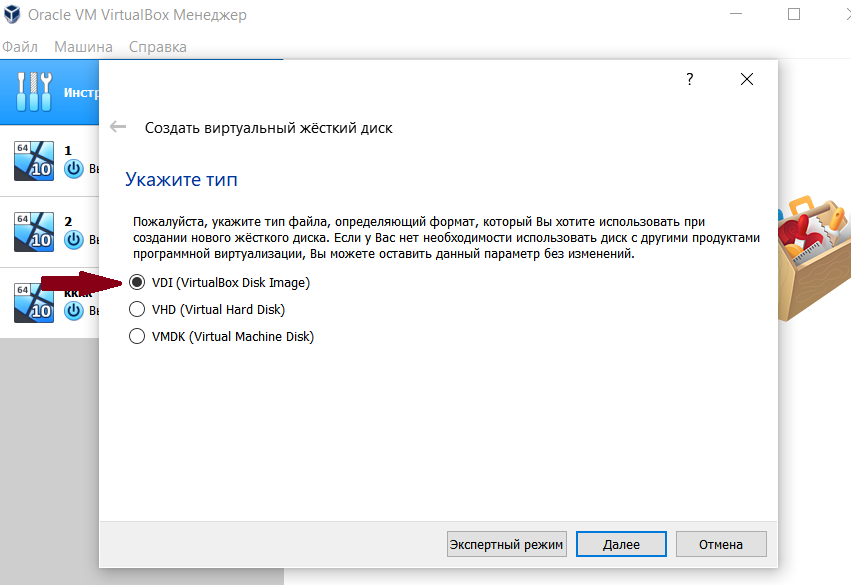Click the Tools wrench and screwdriver icon

coord(33,92)
